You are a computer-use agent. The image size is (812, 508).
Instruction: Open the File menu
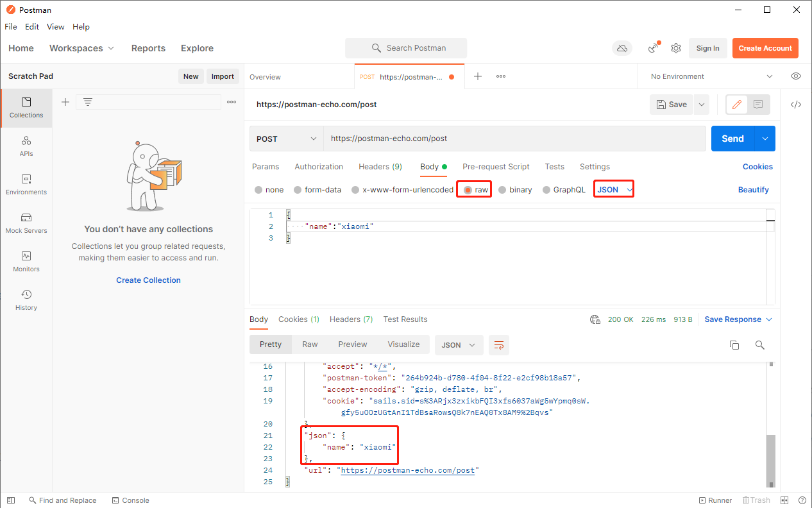click(11, 27)
